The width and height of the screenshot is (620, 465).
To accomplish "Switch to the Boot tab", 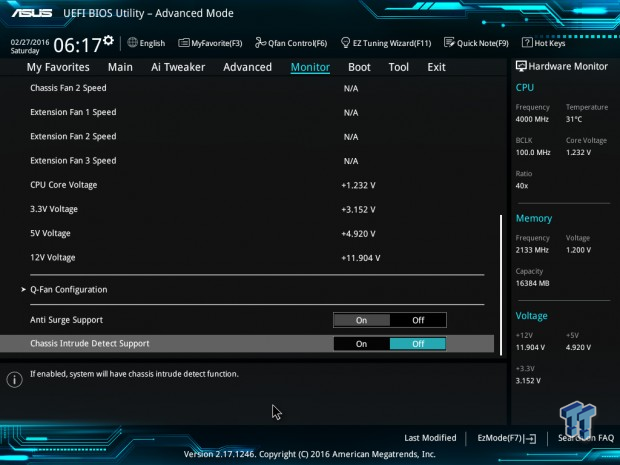I will click(359, 67).
